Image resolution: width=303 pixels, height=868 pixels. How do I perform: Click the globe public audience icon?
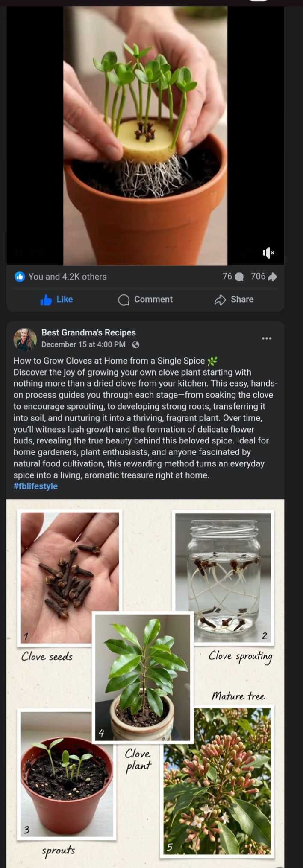136,344
